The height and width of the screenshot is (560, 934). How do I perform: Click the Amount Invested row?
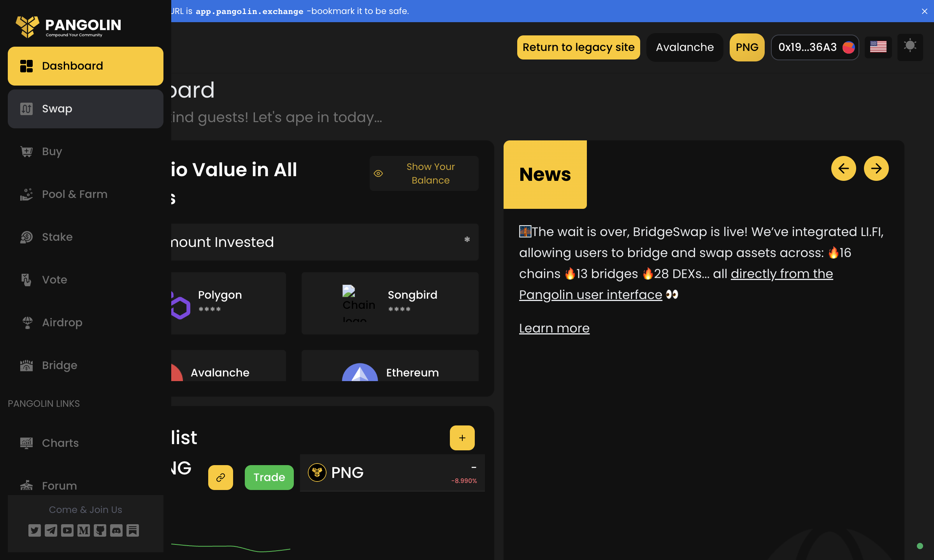tap(325, 242)
